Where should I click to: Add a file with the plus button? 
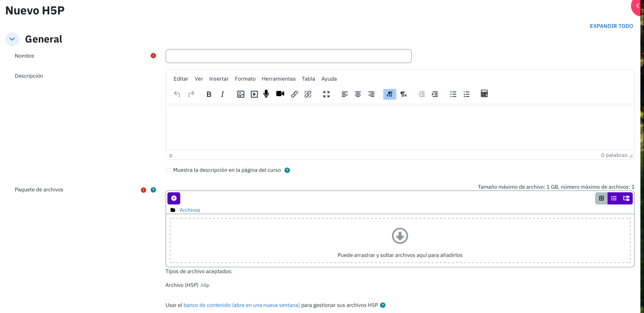tap(174, 198)
